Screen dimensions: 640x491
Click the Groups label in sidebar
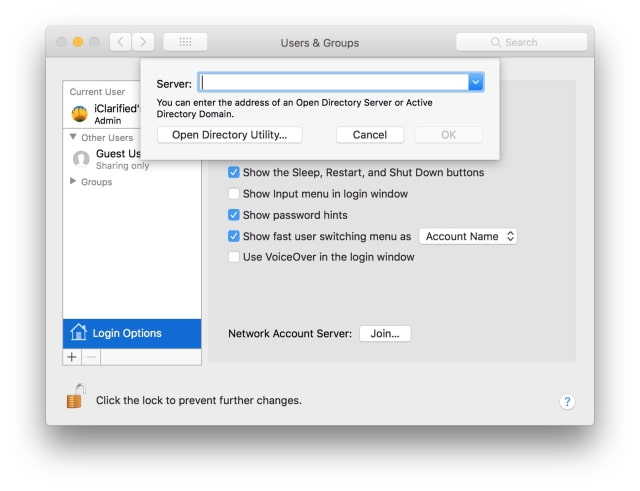tap(97, 182)
